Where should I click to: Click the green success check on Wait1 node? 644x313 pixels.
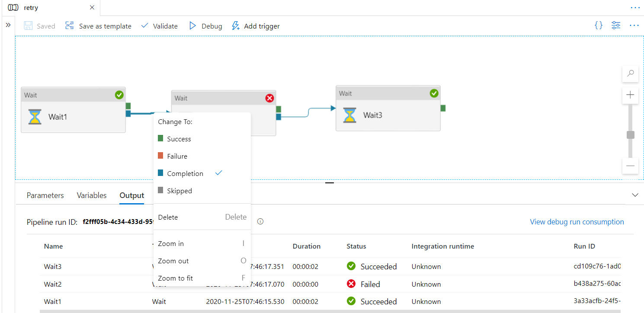(x=119, y=95)
